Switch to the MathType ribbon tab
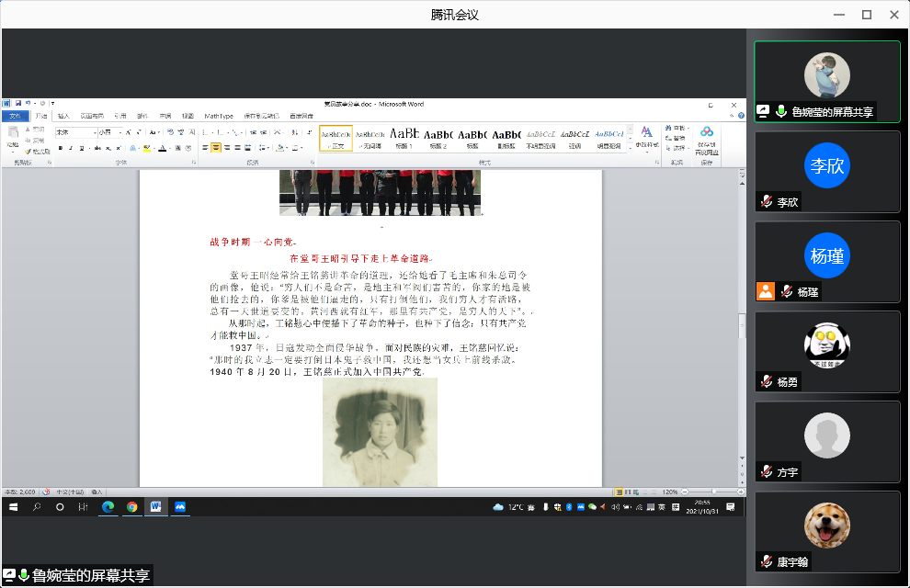910x588 pixels. coord(219,116)
